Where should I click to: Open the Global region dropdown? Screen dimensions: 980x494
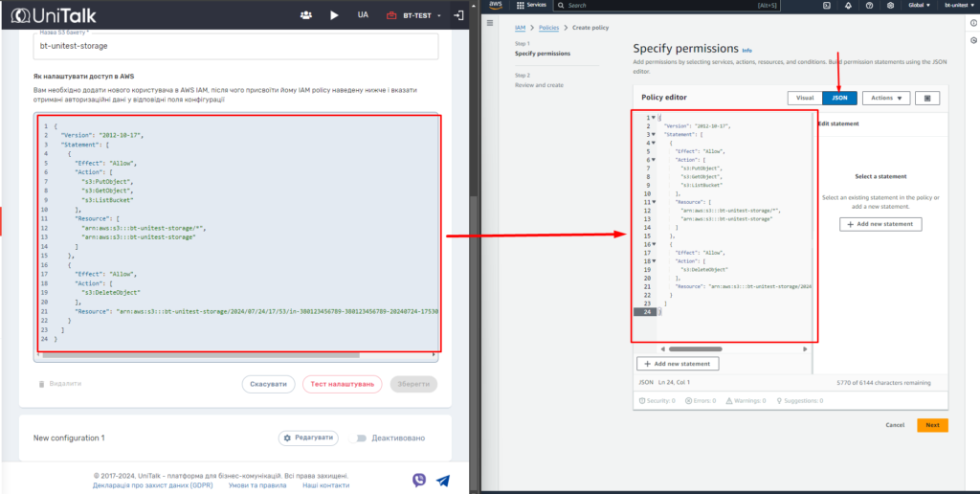(920, 5)
